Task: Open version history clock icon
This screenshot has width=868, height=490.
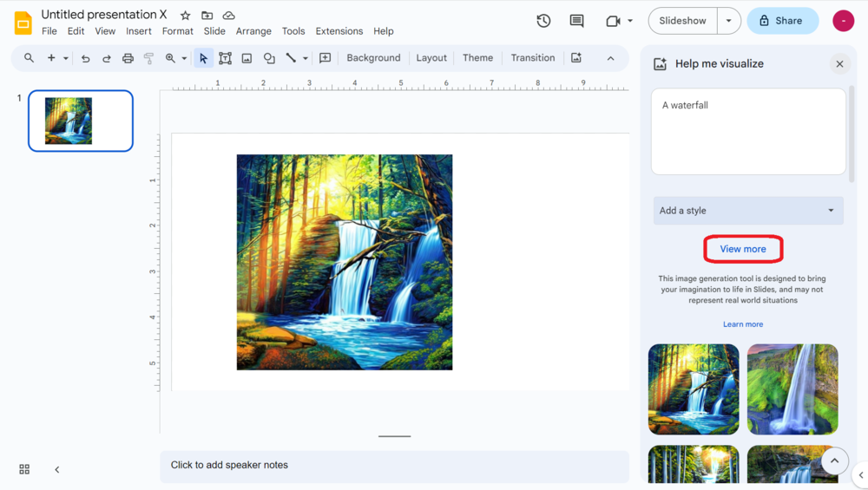Action: click(x=543, y=21)
